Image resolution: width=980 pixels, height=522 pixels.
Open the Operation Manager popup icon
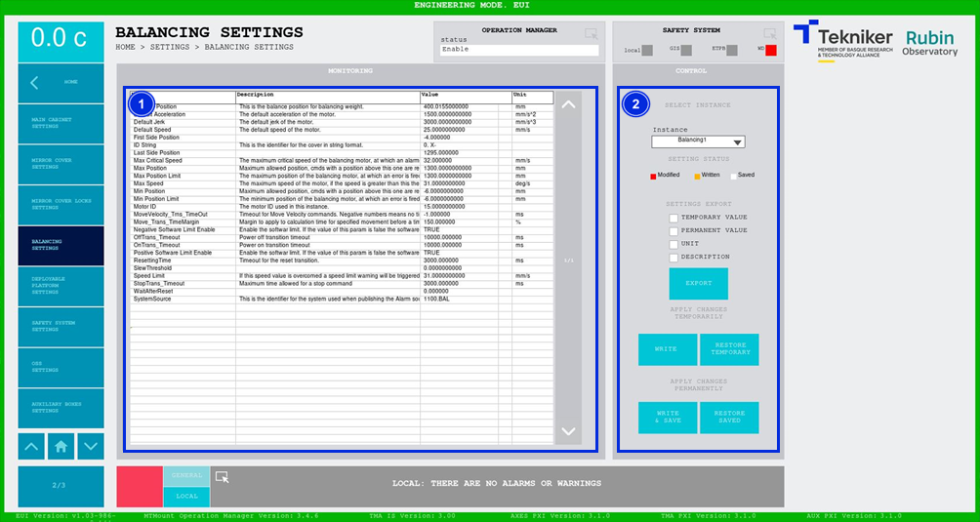pyautogui.click(x=591, y=34)
